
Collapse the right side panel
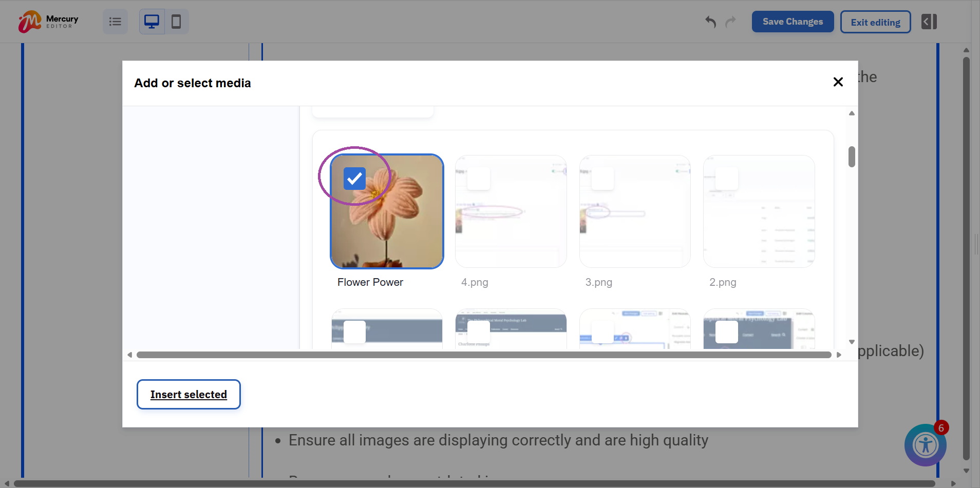929,21
